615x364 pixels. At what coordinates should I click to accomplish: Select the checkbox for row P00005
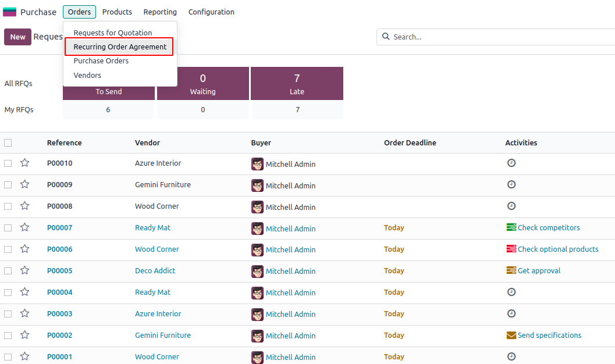click(x=8, y=270)
